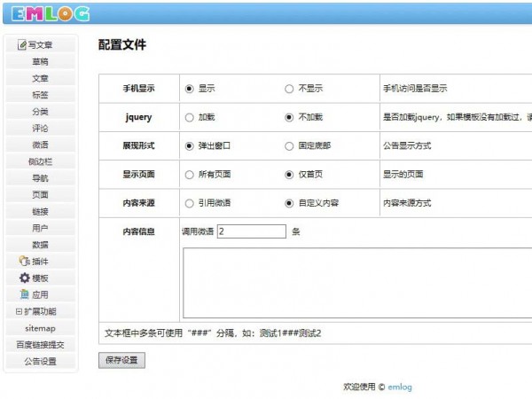Choose 固定底部 display style
532x399 pixels.
pos(289,146)
